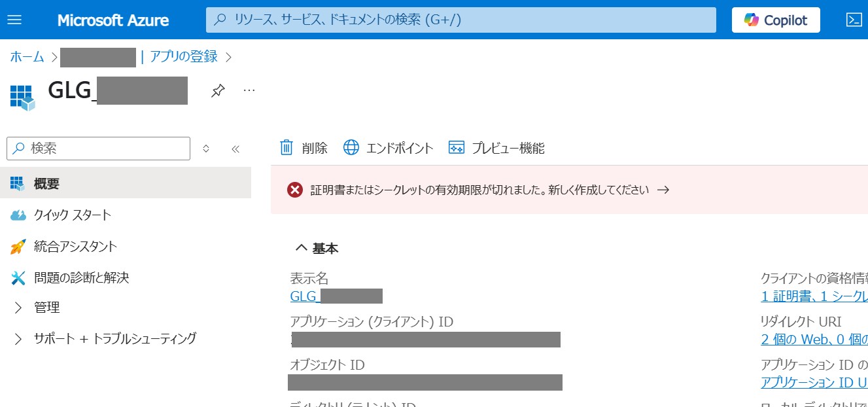Collapse the 基本 section
Image resolution: width=868 pixels, height=407 pixels.
(317, 248)
